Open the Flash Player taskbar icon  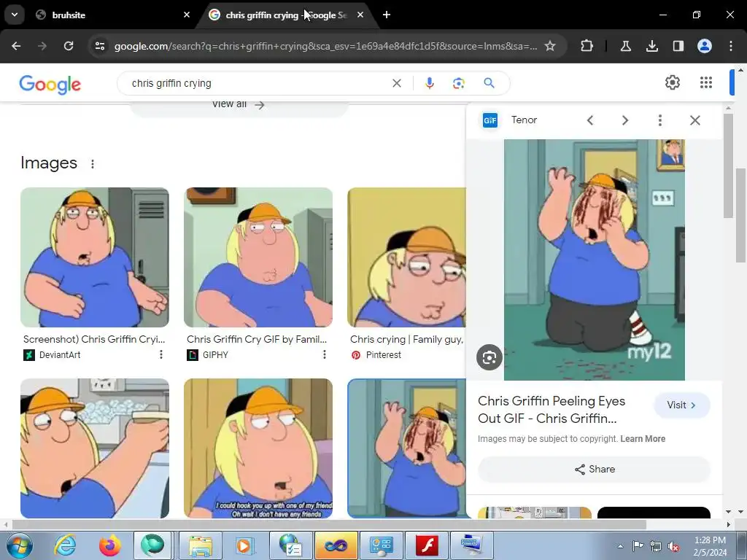(427, 545)
